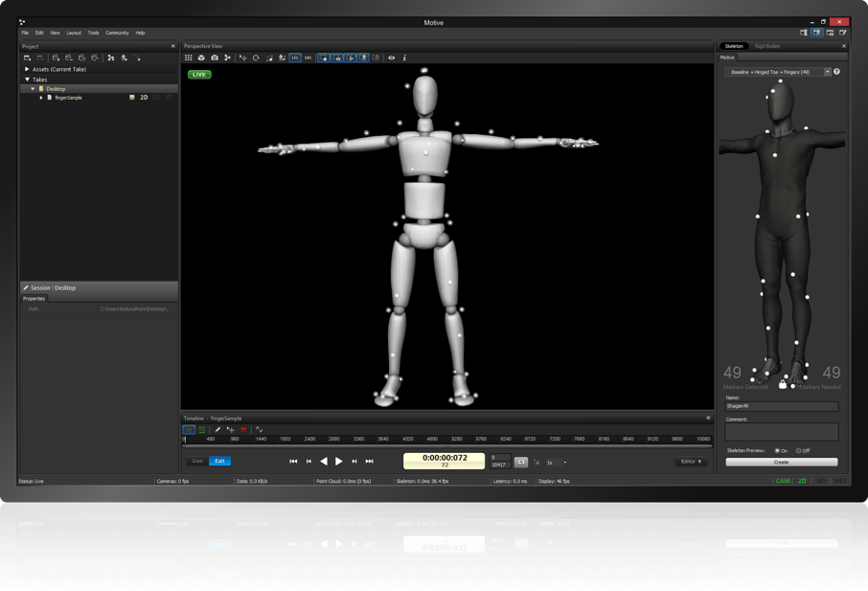The image size is (868, 591).
Task: Enable the GBL global coordinate toggle
Action: pyautogui.click(x=308, y=58)
